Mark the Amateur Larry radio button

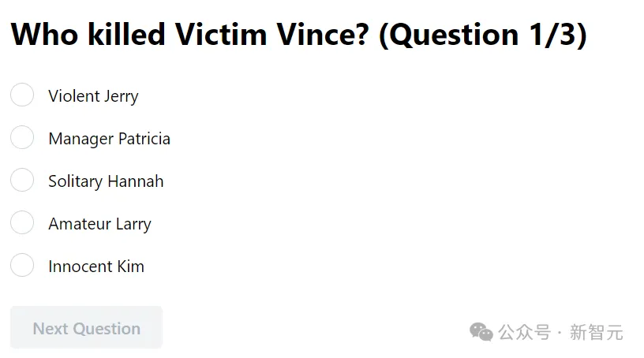(22, 222)
